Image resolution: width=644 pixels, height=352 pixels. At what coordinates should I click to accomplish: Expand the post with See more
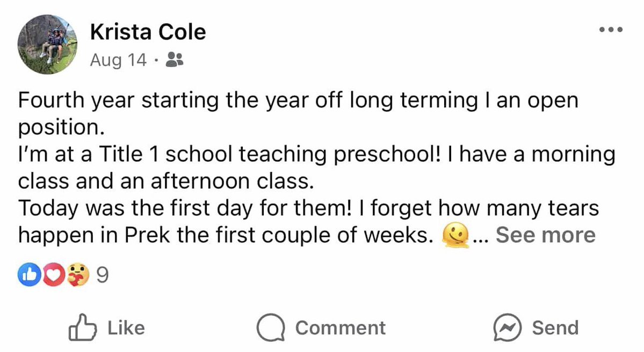(545, 235)
